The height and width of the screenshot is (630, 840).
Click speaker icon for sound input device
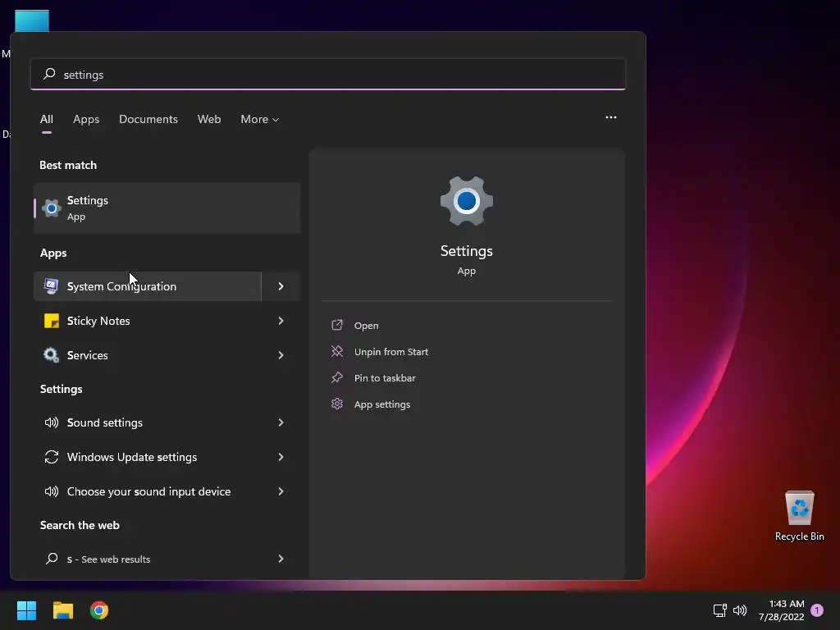pos(52,491)
